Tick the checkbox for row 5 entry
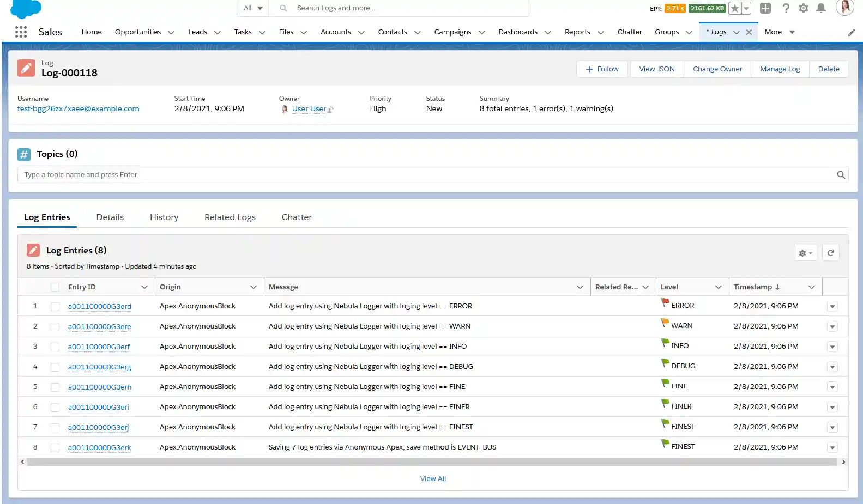 (x=55, y=387)
